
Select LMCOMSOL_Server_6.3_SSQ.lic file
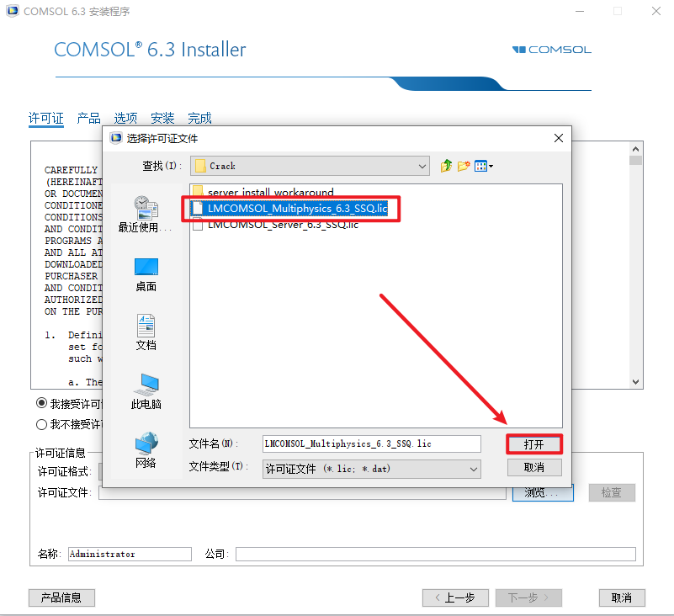pyautogui.click(x=275, y=225)
